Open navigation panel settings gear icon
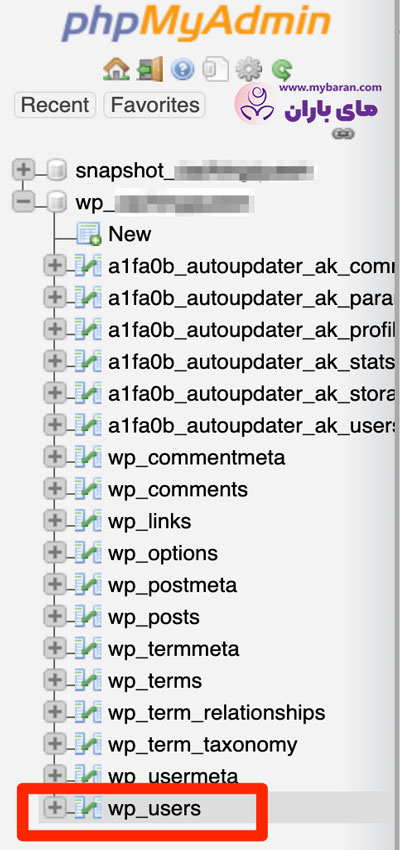 [x=248, y=69]
